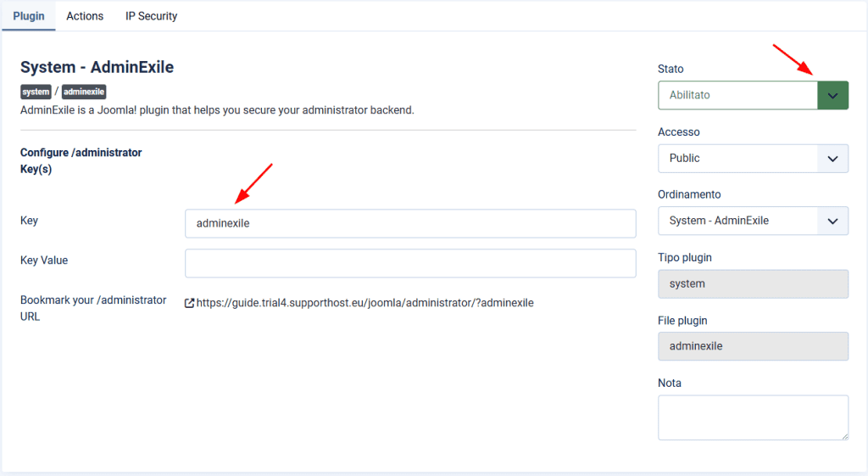This screenshot has width=868, height=476.
Task: Expand the Accesso dropdown set to Public
Action: pos(753,158)
